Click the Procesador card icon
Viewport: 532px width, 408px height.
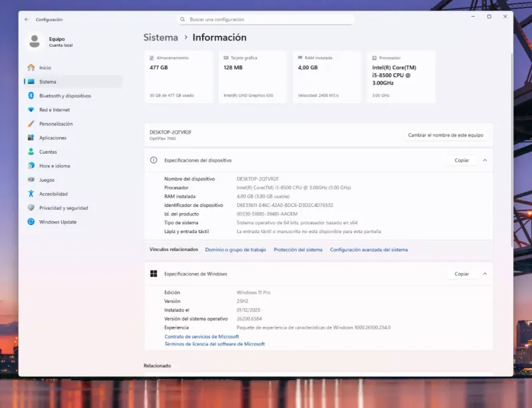click(x=374, y=58)
